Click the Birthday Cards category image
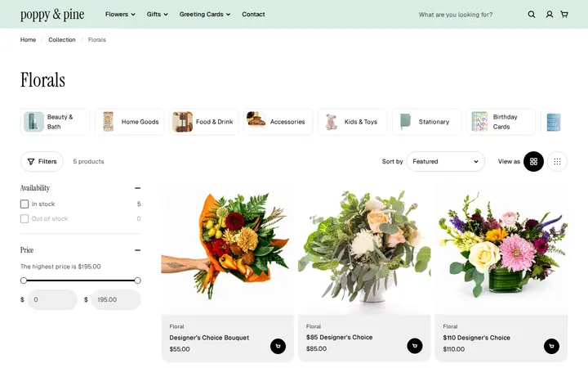Viewport: 588px width, 368px height. [x=479, y=122]
